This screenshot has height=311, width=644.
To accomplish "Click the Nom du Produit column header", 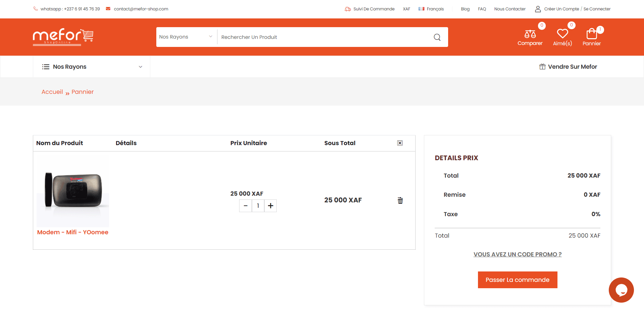I will 59,143.
